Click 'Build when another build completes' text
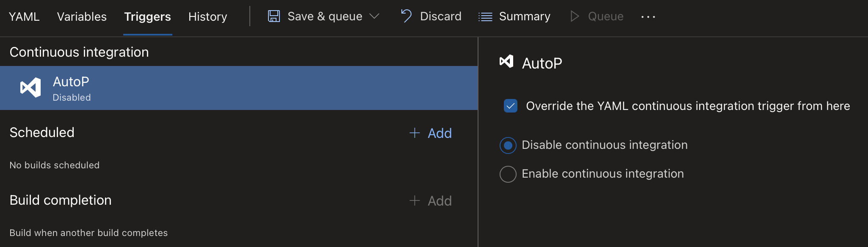This screenshot has width=868, height=247. 88,233
